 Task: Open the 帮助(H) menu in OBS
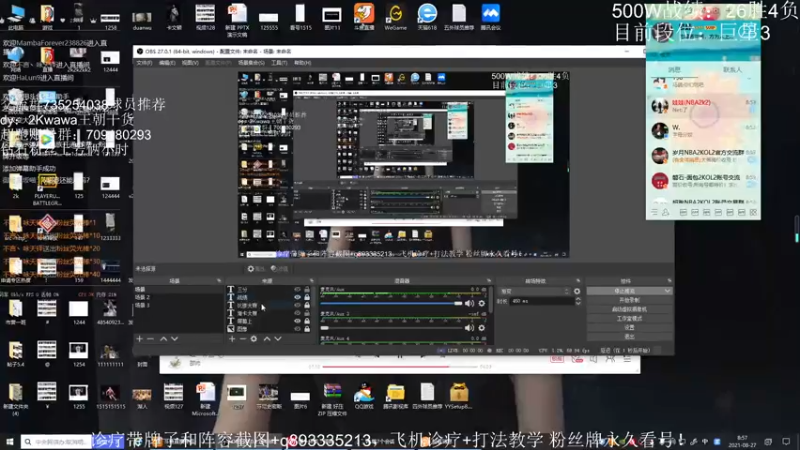click(x=303, y=63)
